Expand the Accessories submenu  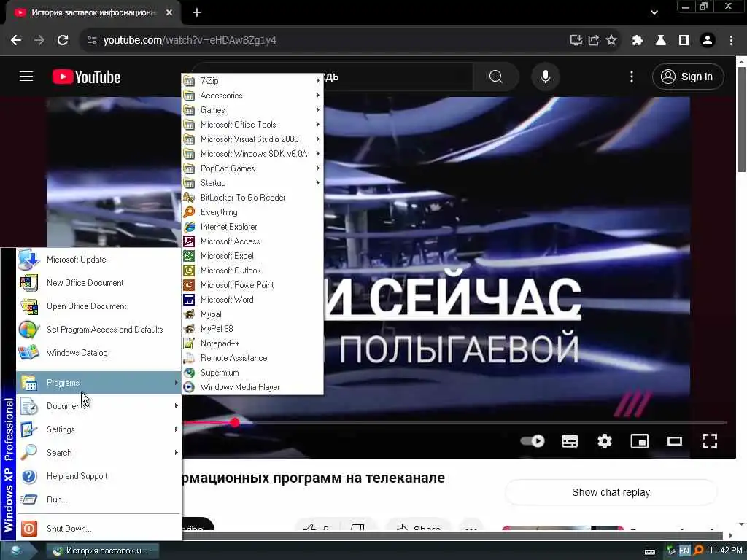coord(252,96)
